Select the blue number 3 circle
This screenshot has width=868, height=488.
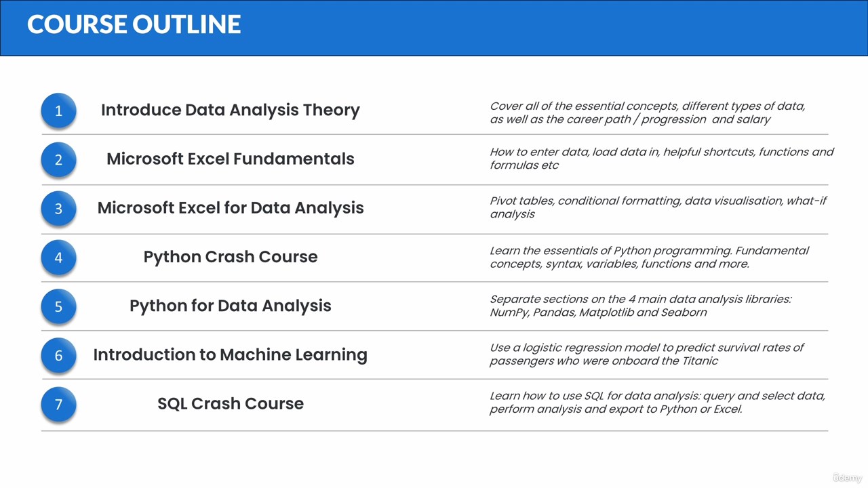(58, 209)
